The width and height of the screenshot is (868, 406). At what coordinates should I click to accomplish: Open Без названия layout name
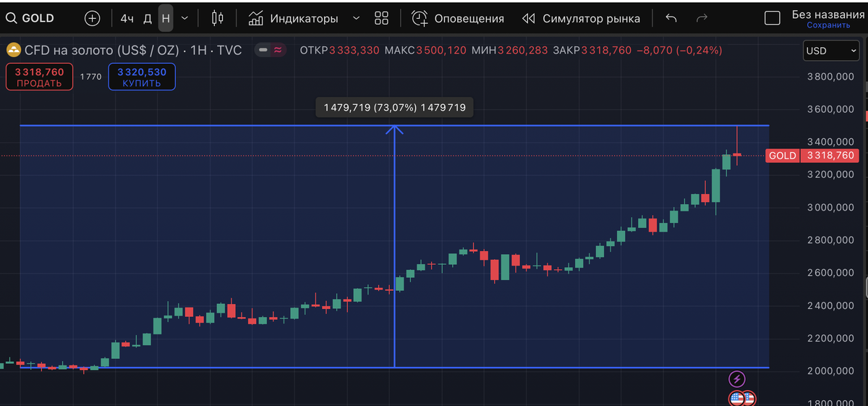point(828,14)
